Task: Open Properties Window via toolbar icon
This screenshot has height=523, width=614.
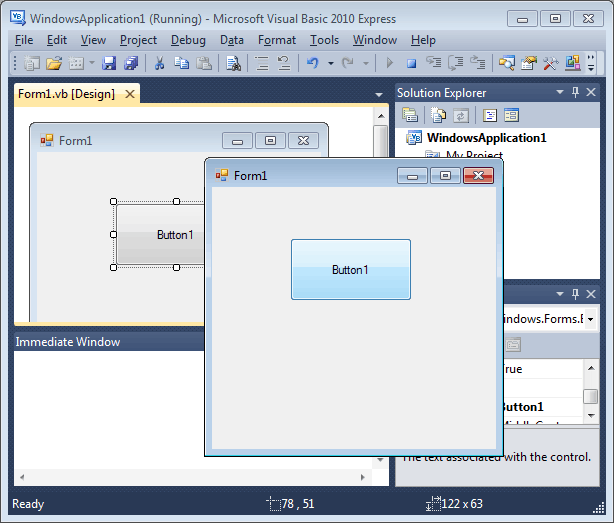Action: 529,63
